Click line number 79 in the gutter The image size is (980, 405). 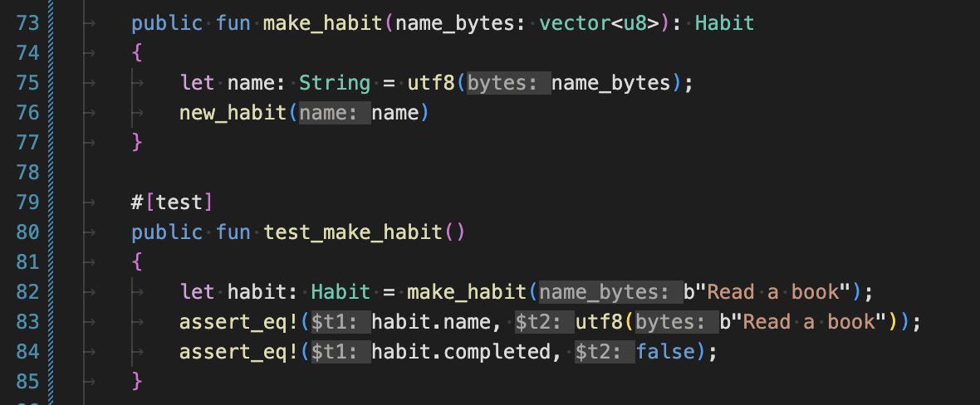coord(27,202)
